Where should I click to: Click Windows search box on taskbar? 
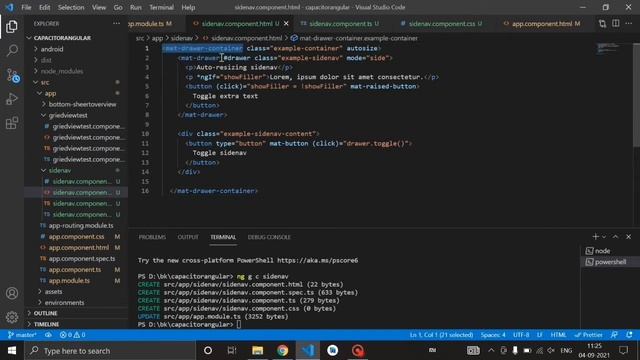(110, 351)
